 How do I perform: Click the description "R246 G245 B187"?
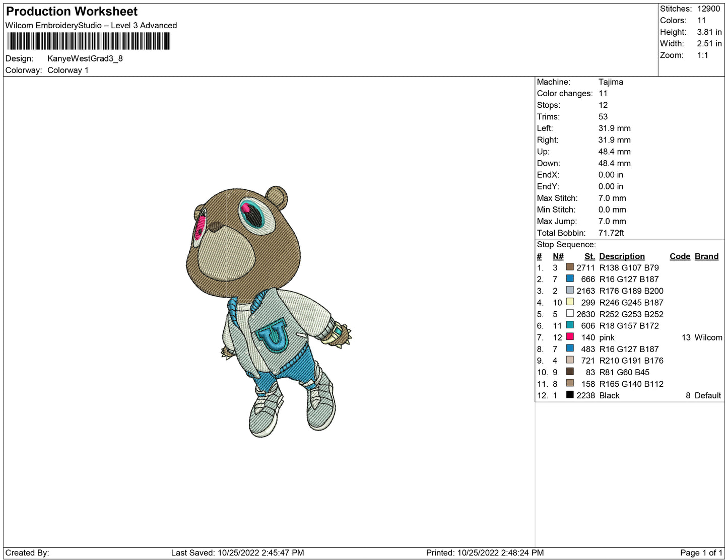click(631, 303)
